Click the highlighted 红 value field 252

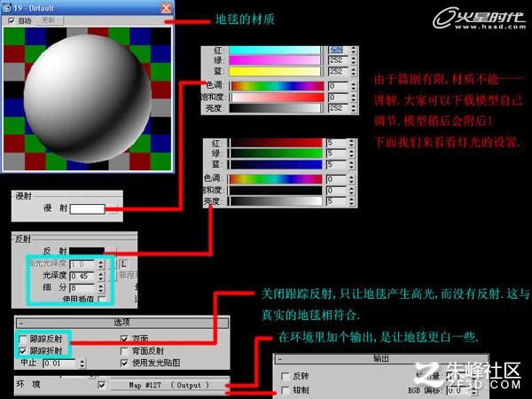tap(338, 50)
